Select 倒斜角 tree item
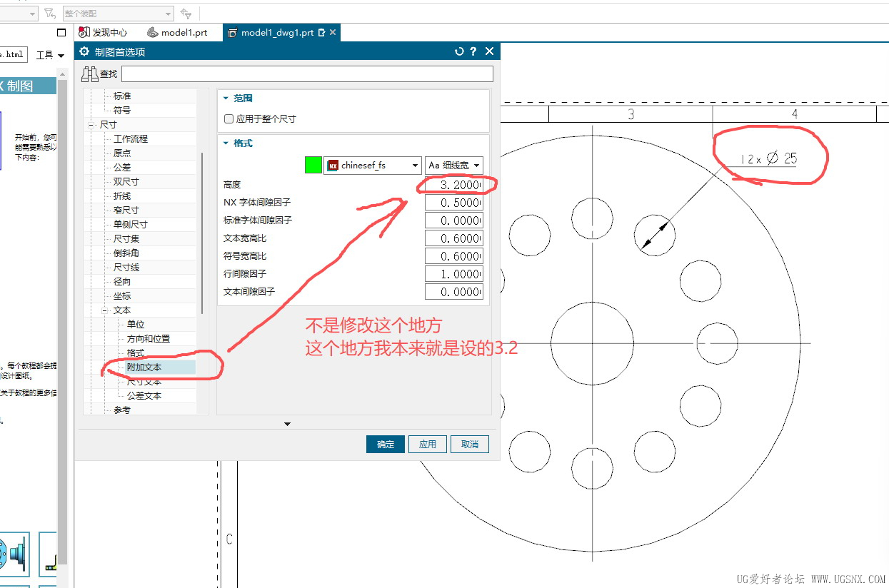The image size is (889, 588). click(126, 253)
